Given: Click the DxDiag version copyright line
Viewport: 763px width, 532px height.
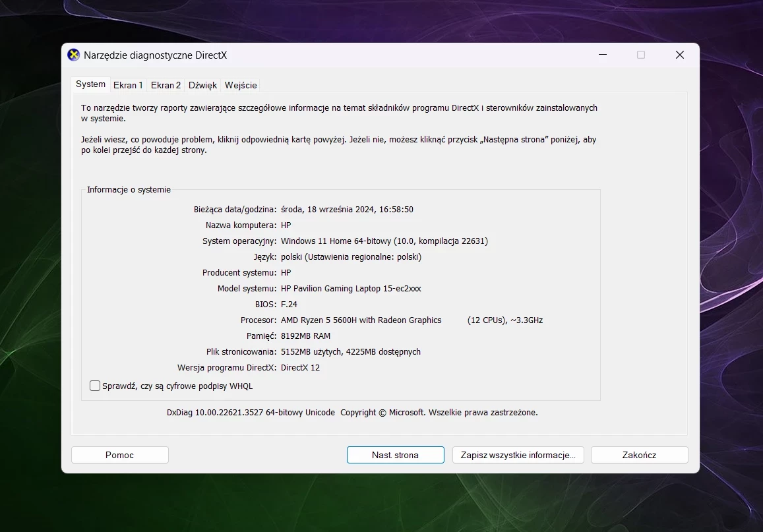Looking at the screenshot, I should 352,413.
